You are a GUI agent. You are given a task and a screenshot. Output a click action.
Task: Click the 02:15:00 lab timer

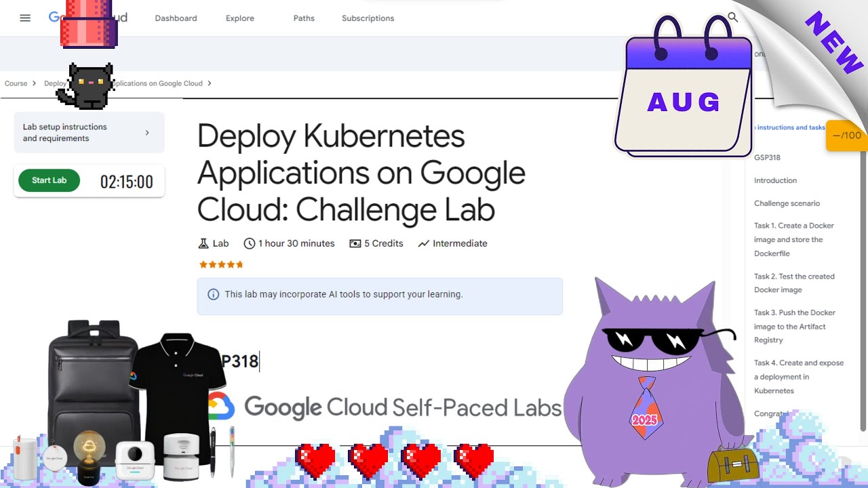tap(127, 182)
